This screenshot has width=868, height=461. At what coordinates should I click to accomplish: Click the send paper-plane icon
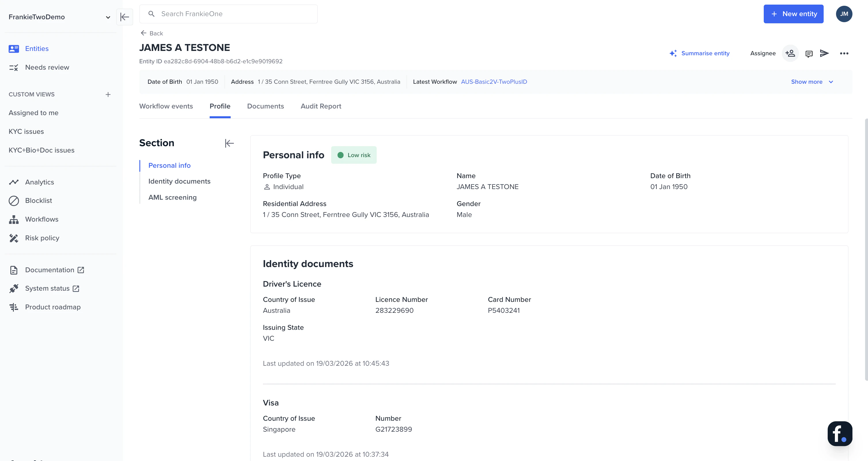coord(824,53)
